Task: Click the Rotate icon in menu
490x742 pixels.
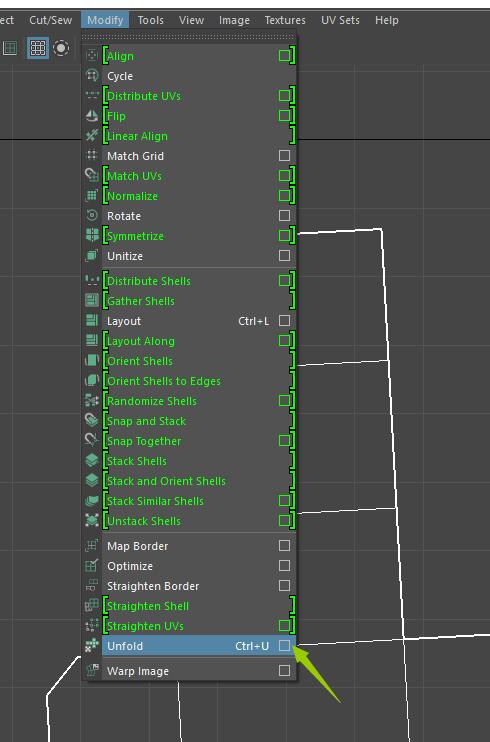Action: coord(91,215)
